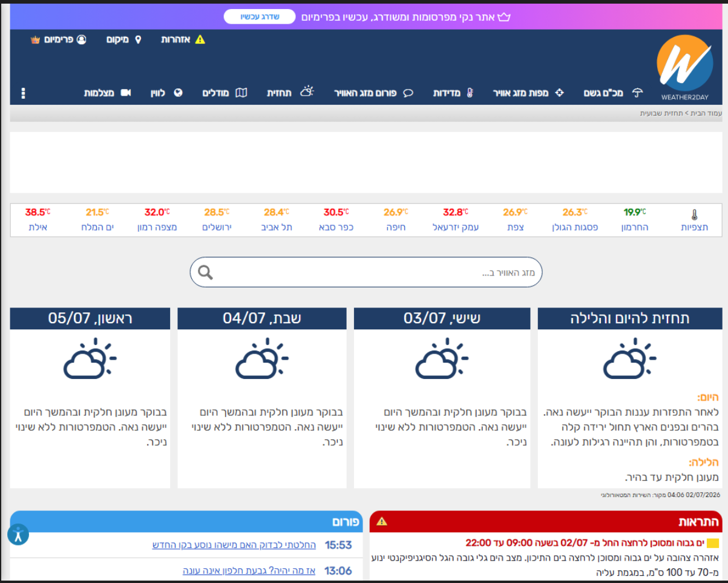Open the three-dot overflow menu
This screenshot has width=728, height=583.
point(24,93)
